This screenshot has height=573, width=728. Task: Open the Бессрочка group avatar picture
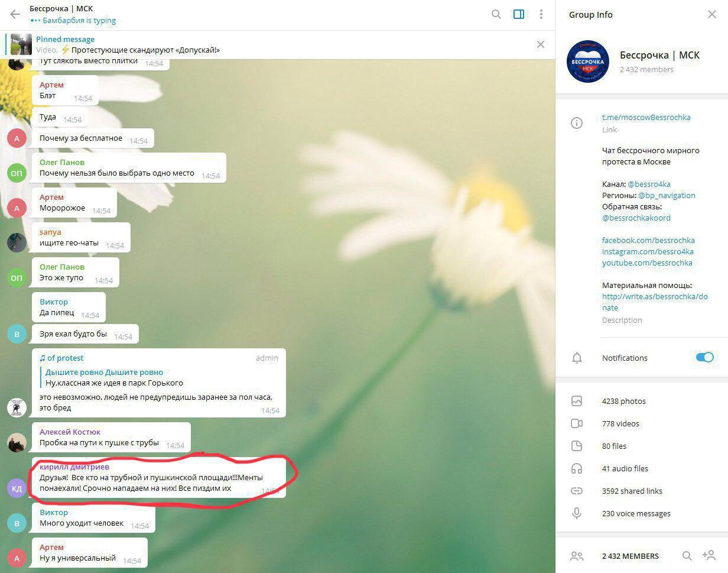coord(588,61)
